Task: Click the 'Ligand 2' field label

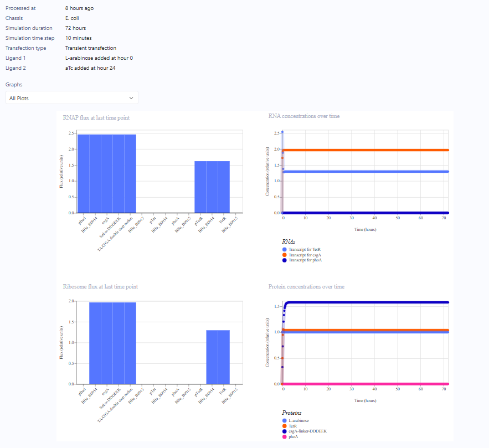Action: (16, 68)
